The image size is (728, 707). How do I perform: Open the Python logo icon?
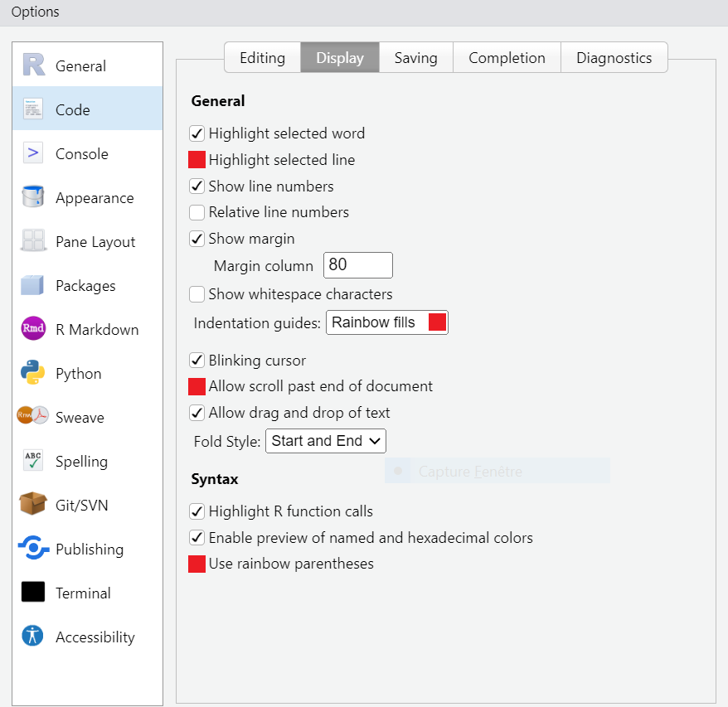(x=33, y=373)
